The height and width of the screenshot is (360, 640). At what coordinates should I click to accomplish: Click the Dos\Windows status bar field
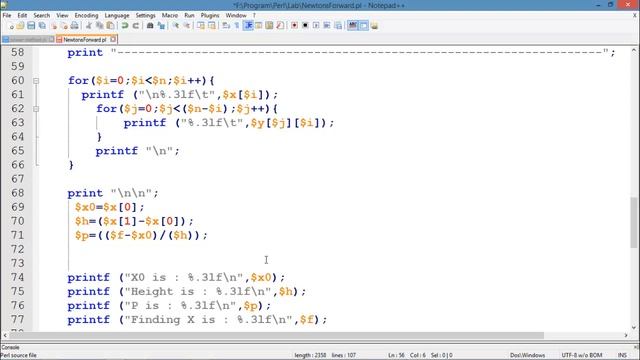click(527, 355)
